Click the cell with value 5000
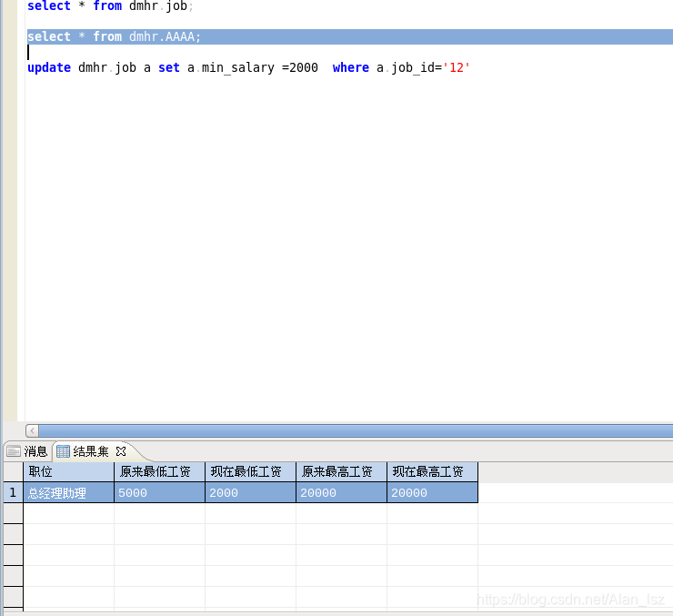Viewport: 673px width, 616px height. (160, 492)
